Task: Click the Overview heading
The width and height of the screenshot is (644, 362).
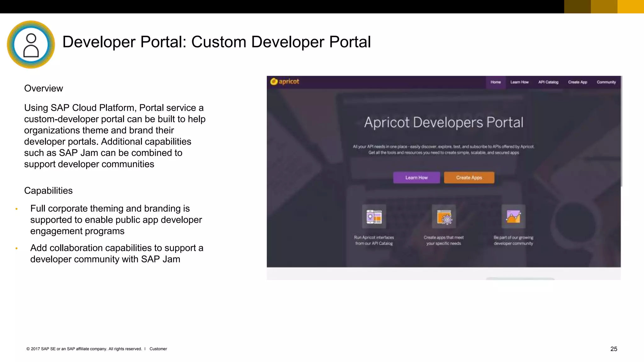Action: (43, 88)
